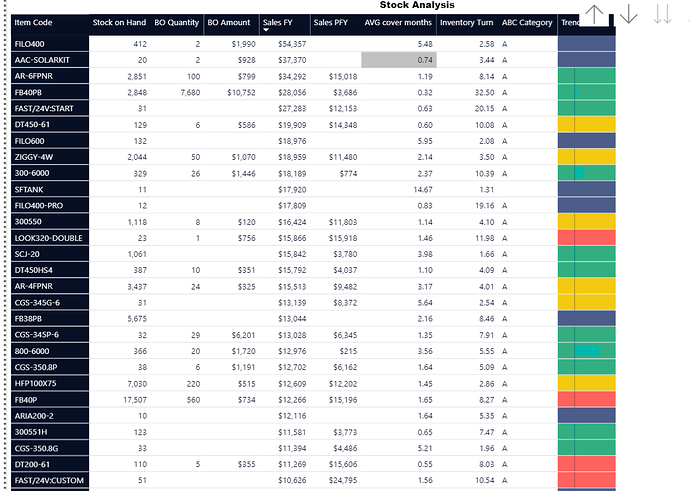Click the Sales FY sort descending arrow
This screenshot has width=690, height=491.
coord(266,30)
